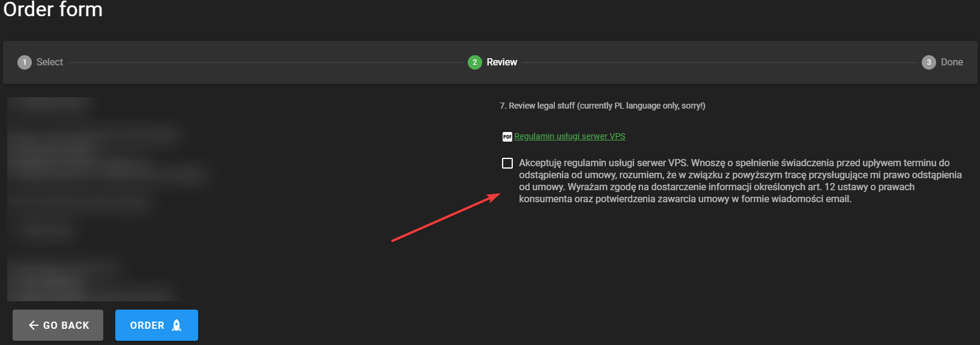Click the left arrow icon in GO BACK
The height and width of the screenshot is (345, 980).
34,325
